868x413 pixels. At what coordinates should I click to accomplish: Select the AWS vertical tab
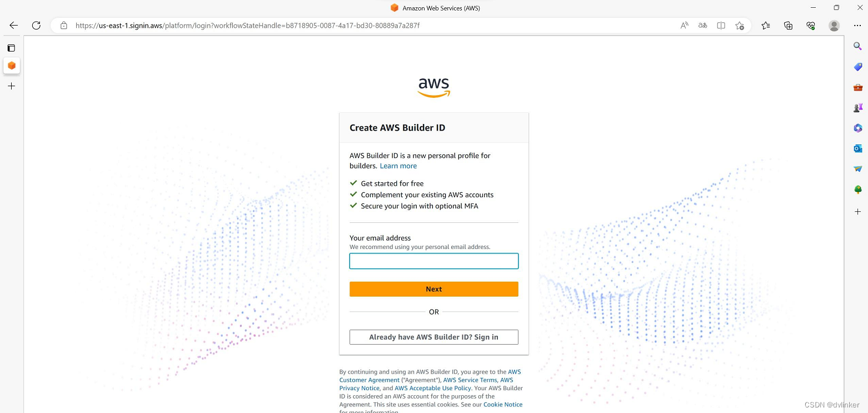(x=11, y=66)
